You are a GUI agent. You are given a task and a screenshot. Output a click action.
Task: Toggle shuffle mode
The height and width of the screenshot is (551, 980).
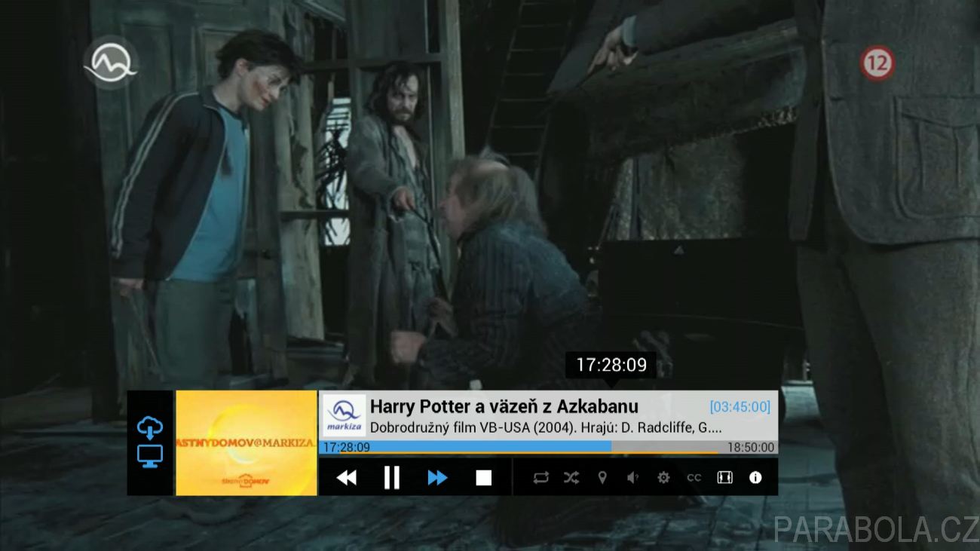pos(571,478)
